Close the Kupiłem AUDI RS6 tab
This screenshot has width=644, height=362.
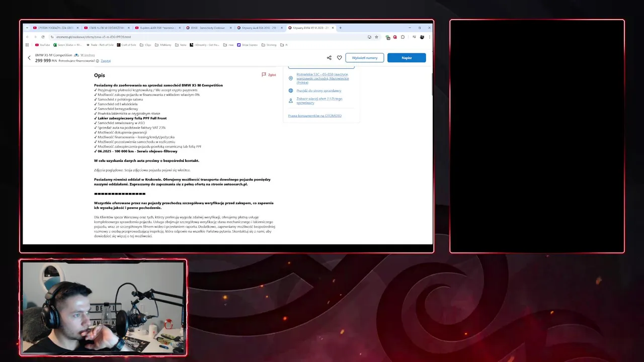tap(180, 28)
